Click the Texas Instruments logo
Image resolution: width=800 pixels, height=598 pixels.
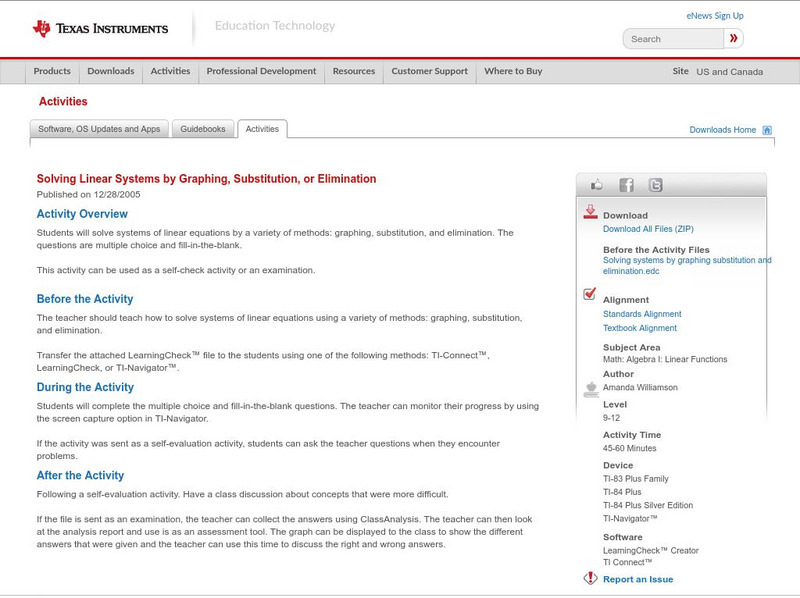(x=100, y=29)
